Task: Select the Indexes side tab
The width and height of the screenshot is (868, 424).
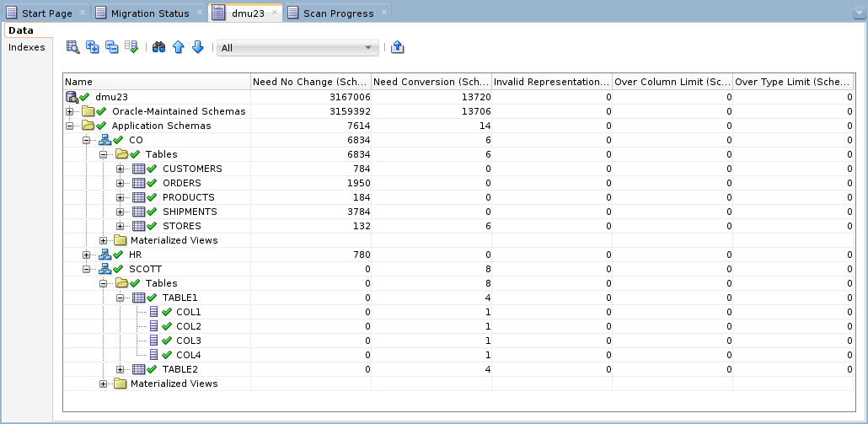Action: [27, 47]
